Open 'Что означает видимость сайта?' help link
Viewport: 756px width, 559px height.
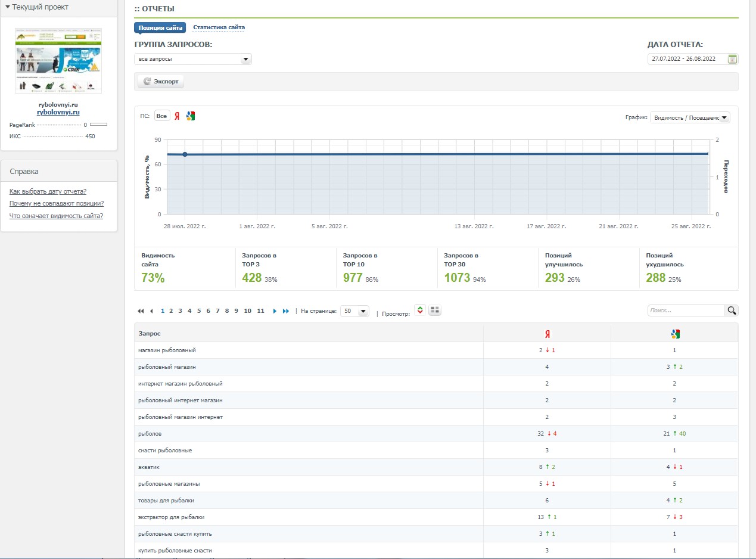56,216
